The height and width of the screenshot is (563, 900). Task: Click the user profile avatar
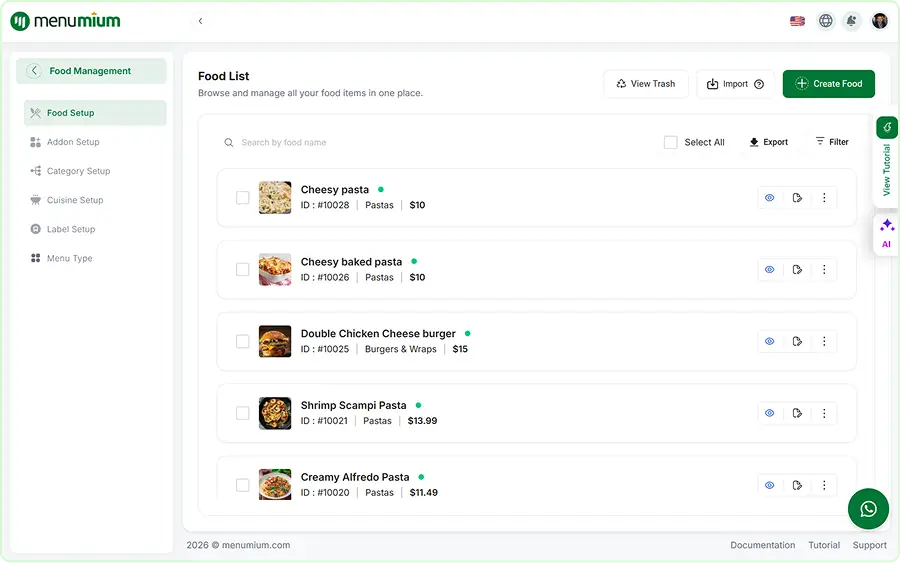[879, 21]
